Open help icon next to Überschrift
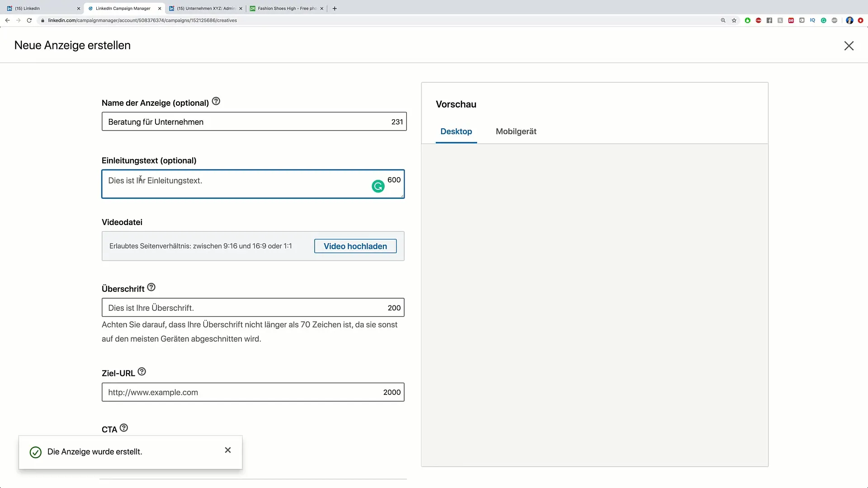The height and width of the screenshot is (488, 868). tap(151, 287)
